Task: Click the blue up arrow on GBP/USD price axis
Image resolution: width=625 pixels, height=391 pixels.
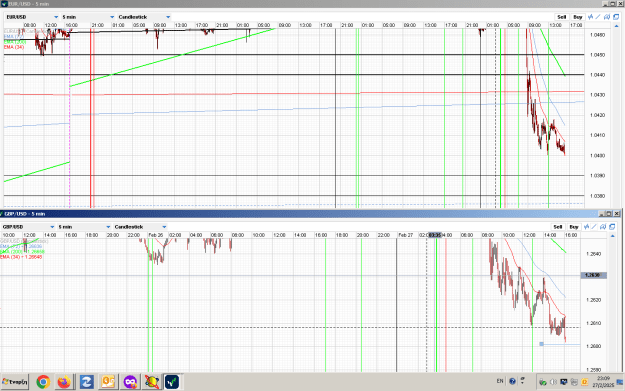Action: click(x=613, y=236)
